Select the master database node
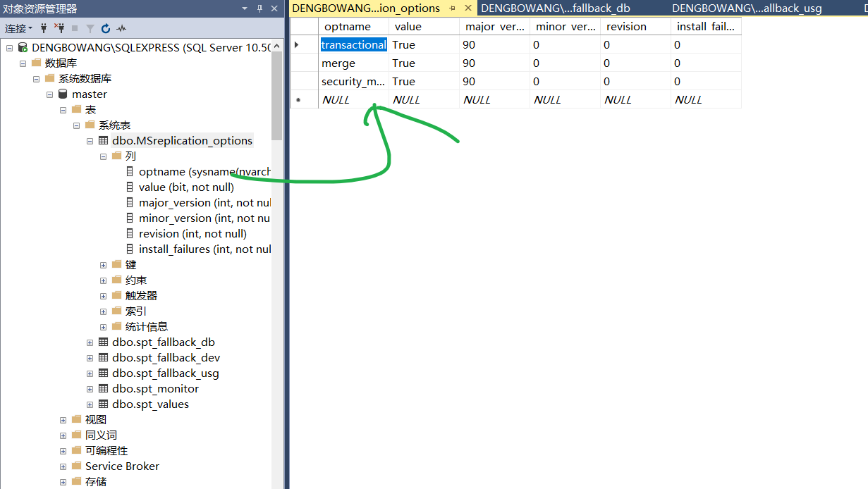Viewport: 868px width, 489px height. pyautogui.click(x=90, y=94)
